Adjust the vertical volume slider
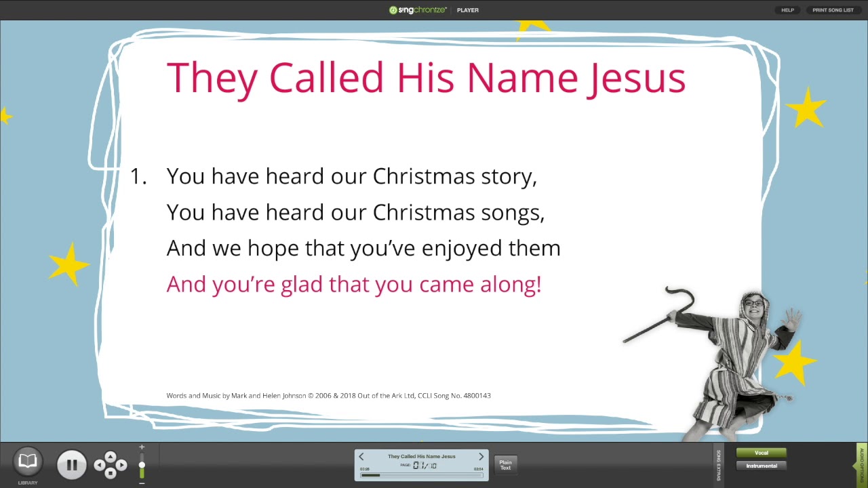This screenshot has width=868, height=488. point(142,466)
